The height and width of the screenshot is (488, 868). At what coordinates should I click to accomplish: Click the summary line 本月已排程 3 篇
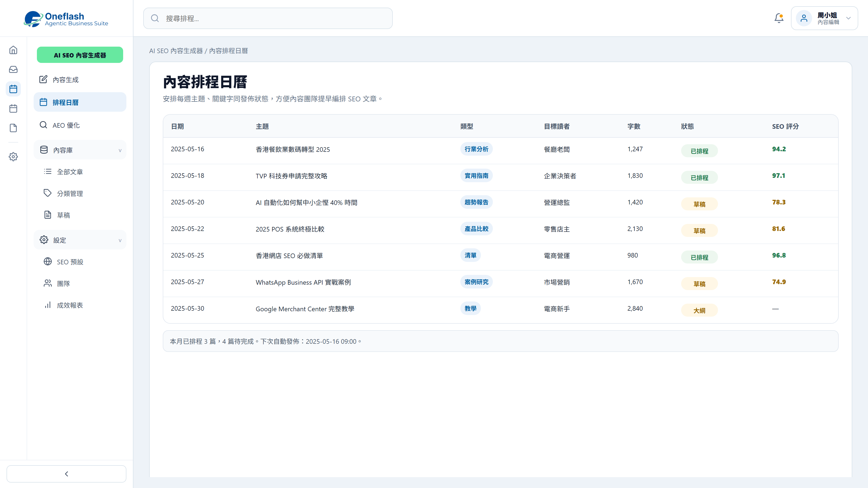tap(266, 341)
